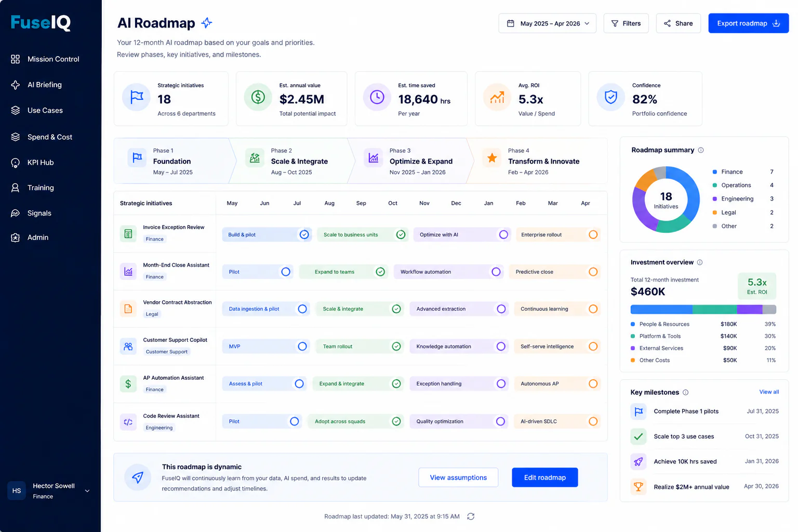Image resolution: width=798 pixels, height=532 pixels.
Task: Open the May 2025 – Apr 2026 date range dropdown
Action: [548, 23]
